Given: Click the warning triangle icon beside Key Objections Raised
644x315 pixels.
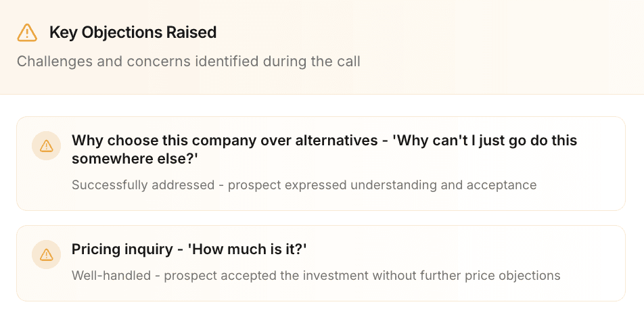Looking at the screenshot, I should [x=27, y=32].
